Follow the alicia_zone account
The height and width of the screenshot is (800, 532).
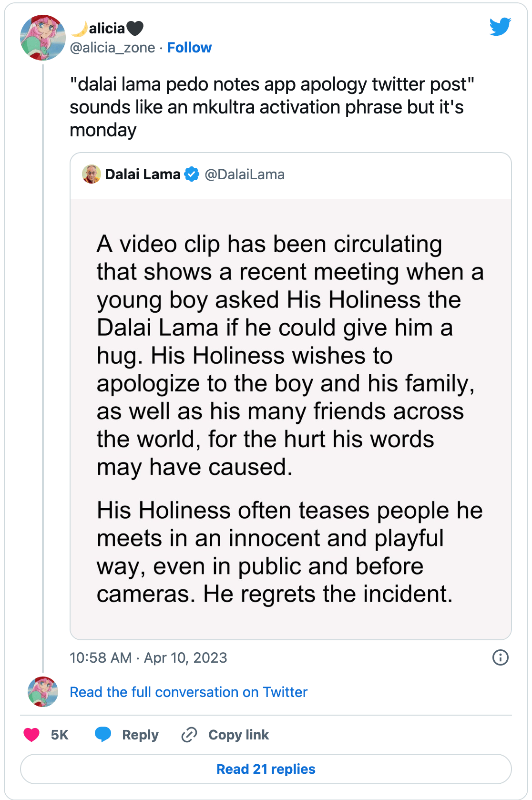tap(189, 48)
